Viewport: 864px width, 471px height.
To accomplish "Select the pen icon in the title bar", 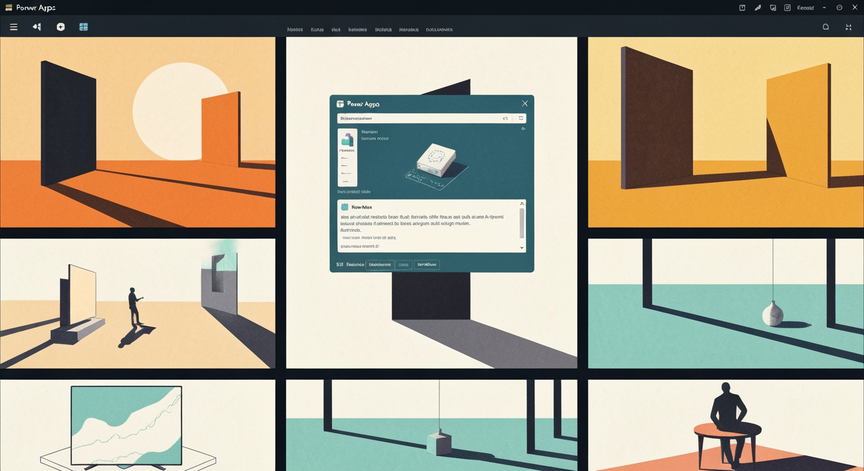I will (758, 8).
